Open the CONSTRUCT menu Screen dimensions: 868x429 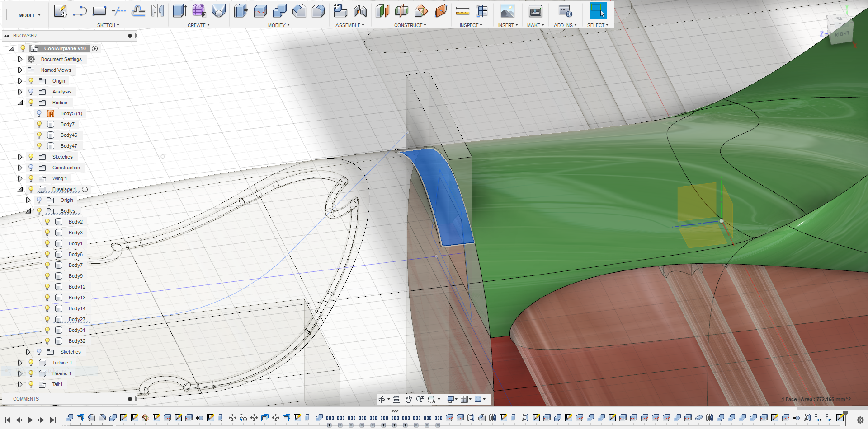pos(410,25)
